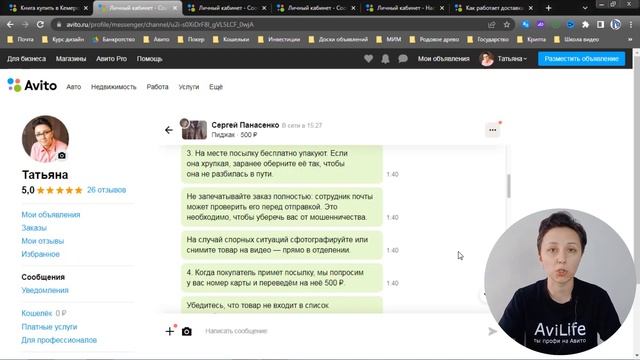This screenshot has width=640, height=360.
Task: Click the browser address bar URL
Action: coord(160,24)
